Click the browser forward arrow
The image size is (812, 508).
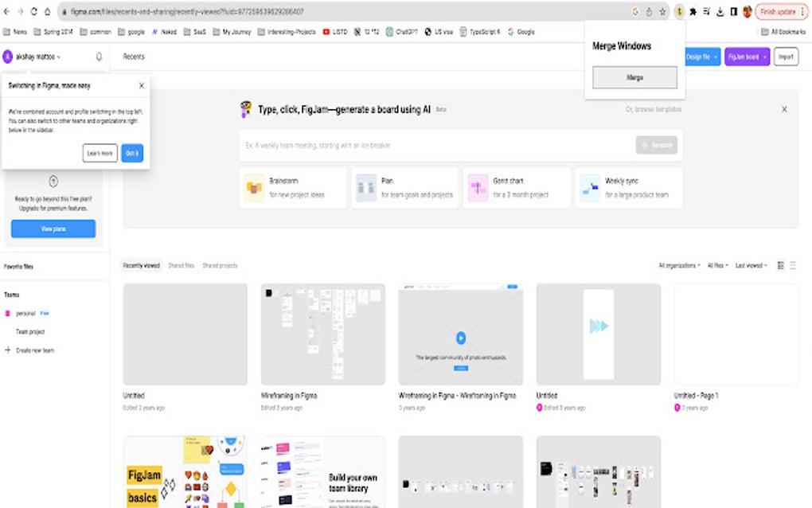[x=20, y=11]
